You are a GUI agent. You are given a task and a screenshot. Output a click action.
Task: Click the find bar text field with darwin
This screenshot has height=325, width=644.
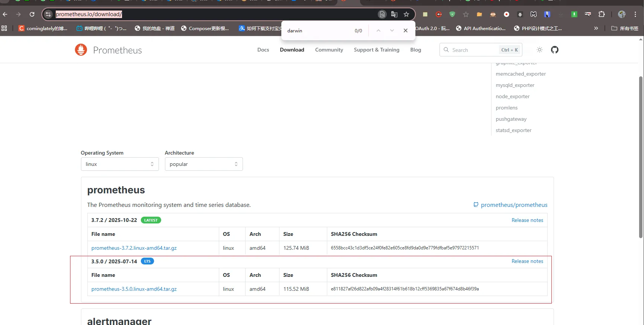pyautogui.click(x=318, y=30)
